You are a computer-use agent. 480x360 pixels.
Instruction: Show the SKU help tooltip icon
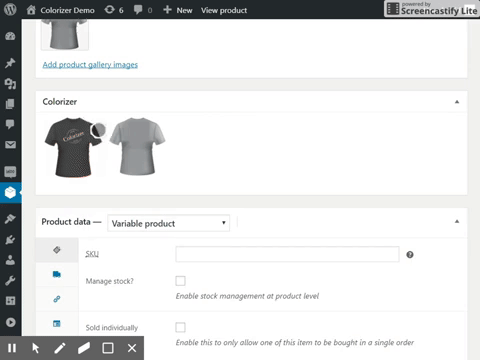(x=410, y=255)
